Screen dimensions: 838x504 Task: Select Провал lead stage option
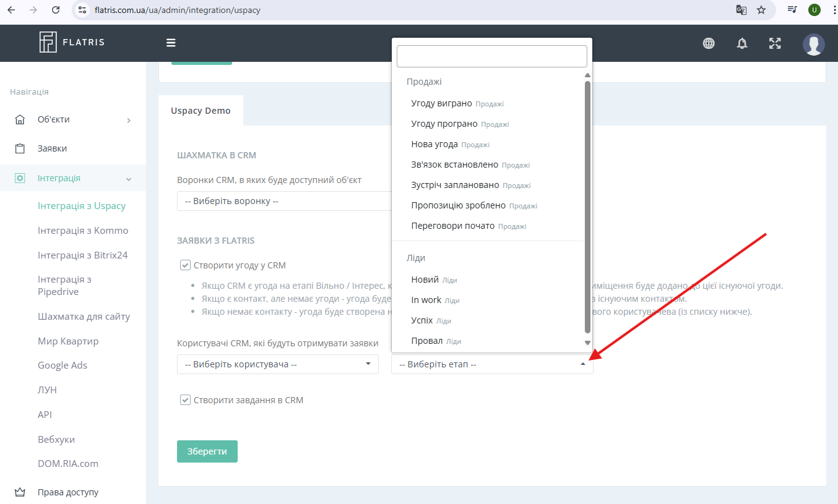tap(488, 341)
